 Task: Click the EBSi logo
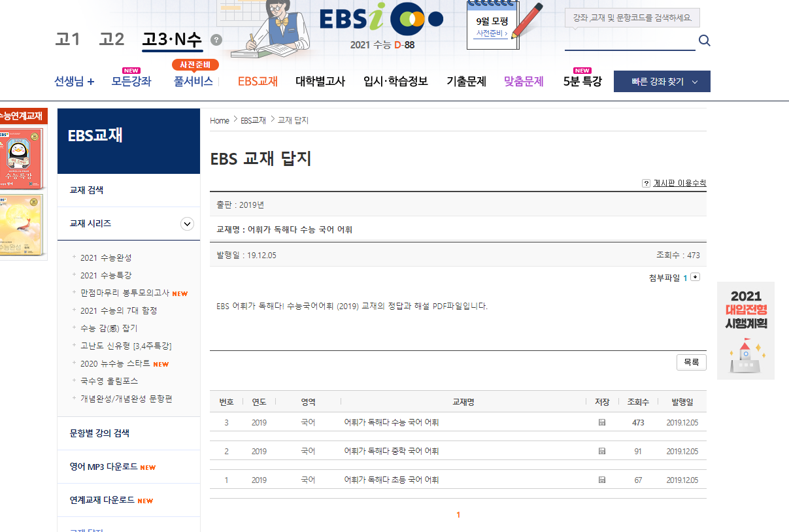point(381,19)
